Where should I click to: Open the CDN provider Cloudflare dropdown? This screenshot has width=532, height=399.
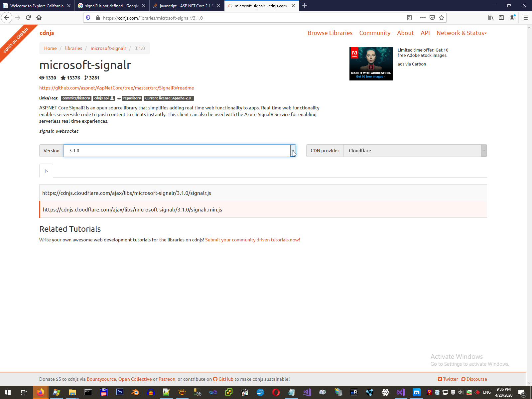415,151
